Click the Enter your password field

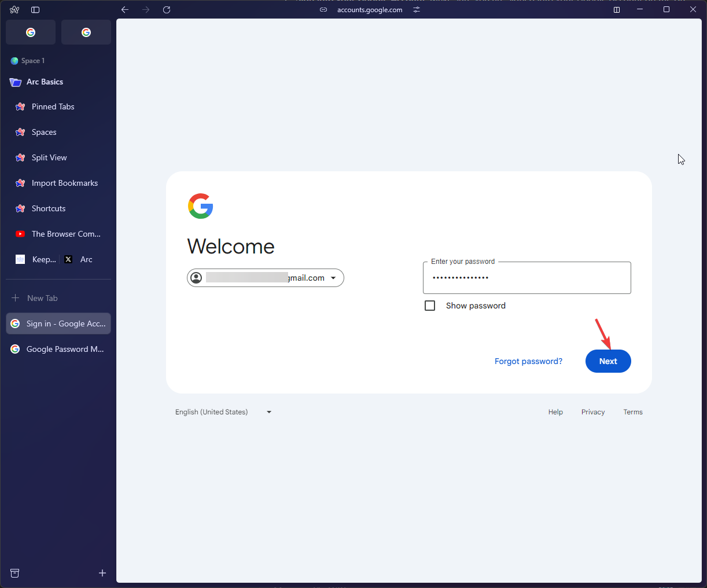click(527, 278)
